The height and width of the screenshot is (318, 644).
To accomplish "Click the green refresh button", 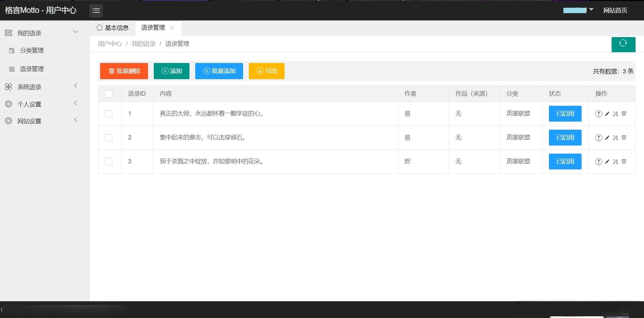I will pyautogui.click(x=623, y=44).
